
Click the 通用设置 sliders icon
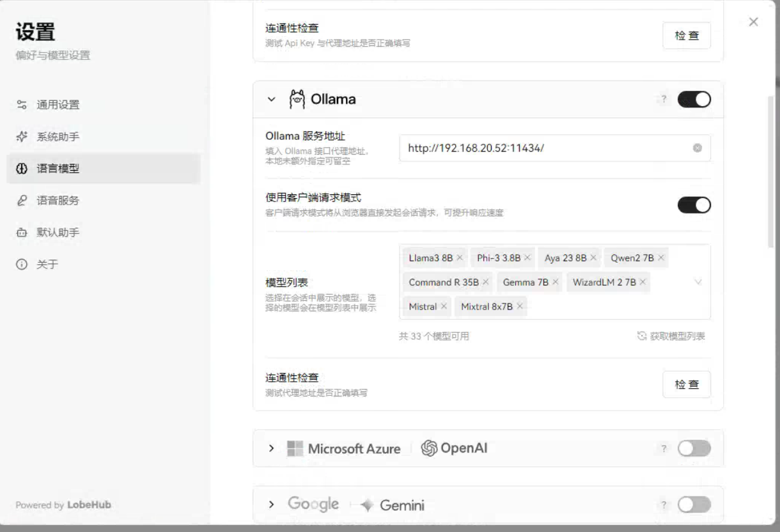click(x=21, y=105)
